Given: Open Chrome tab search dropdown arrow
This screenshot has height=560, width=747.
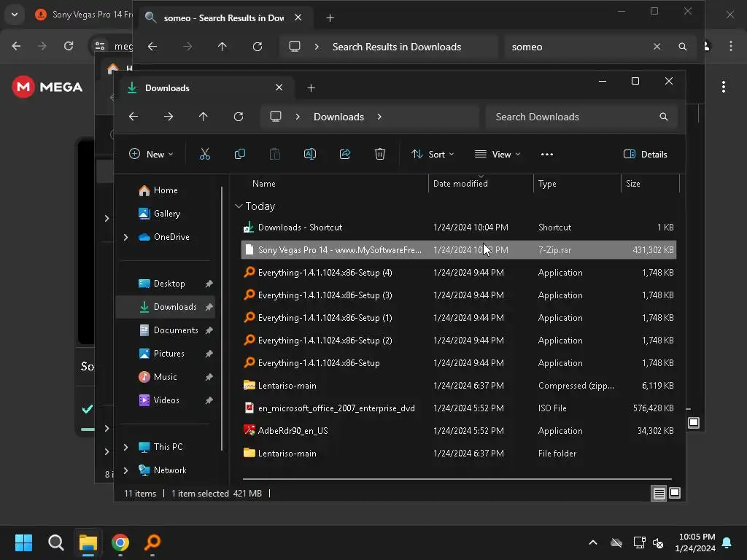Looking at the screenshot, I should coord(15,15).
